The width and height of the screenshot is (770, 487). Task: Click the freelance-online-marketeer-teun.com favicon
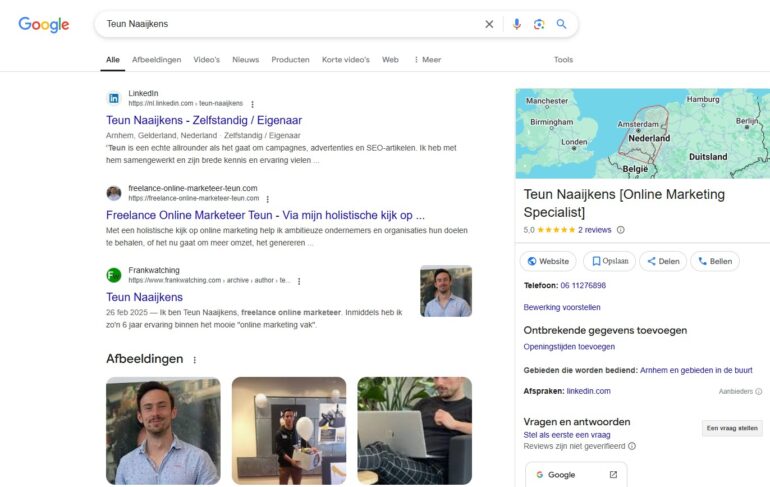point(113,193)
